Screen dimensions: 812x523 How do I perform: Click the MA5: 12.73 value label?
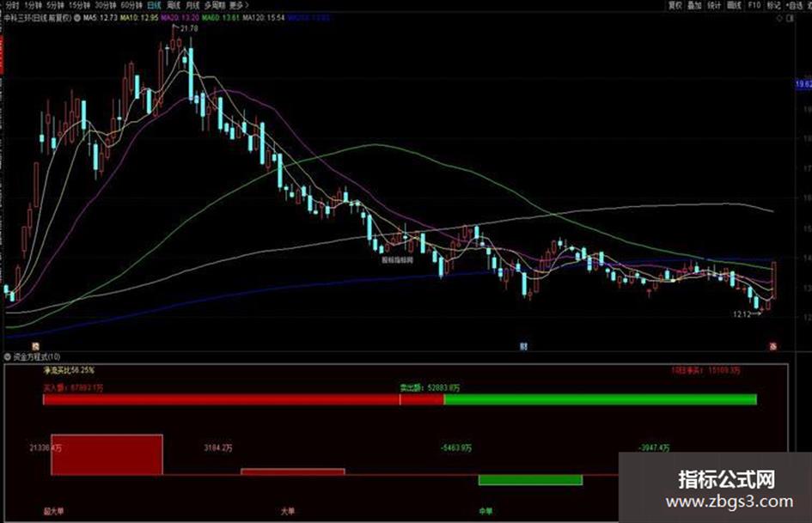pyautogui.click(x=101, y=18)
